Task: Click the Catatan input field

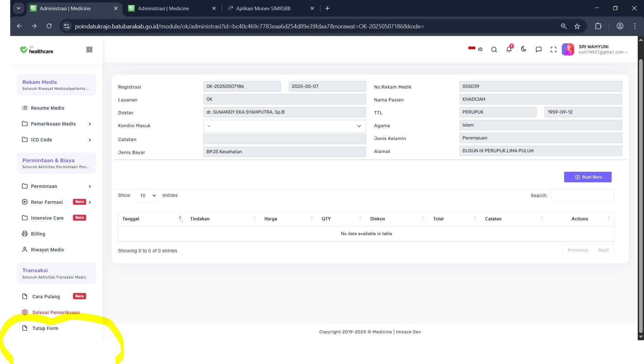Action: [284, 139]
